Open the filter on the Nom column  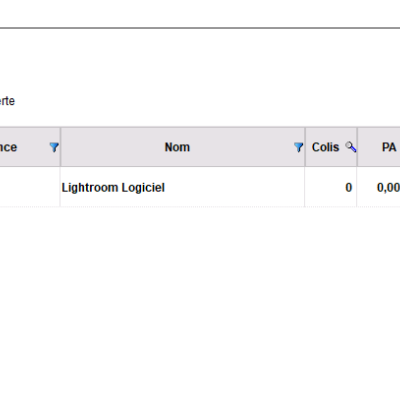click(x=298, y=147)
